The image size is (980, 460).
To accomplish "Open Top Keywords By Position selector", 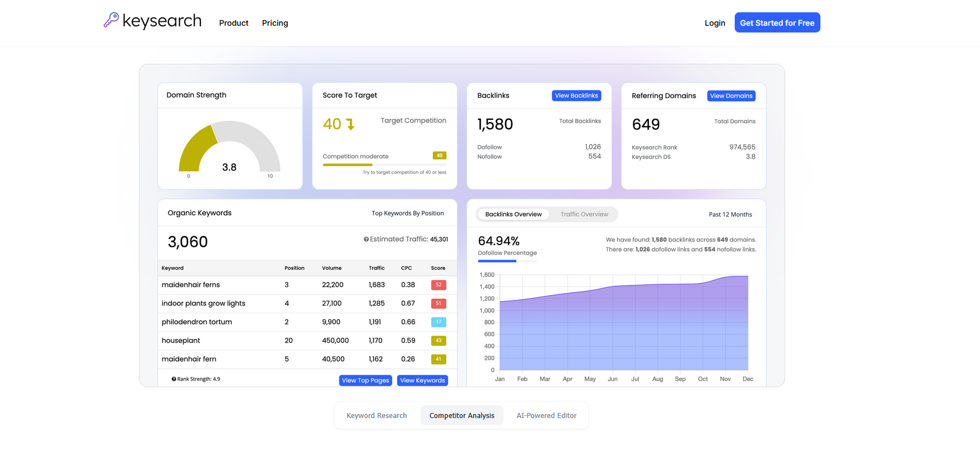I will (408, 213).
